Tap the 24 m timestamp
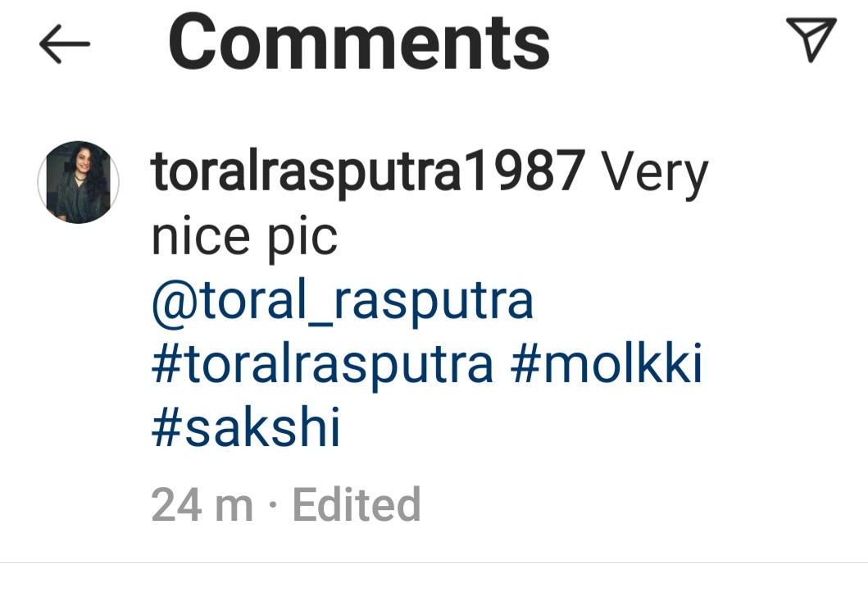This screenshot has width=868, height=593. tap(202, 505)
